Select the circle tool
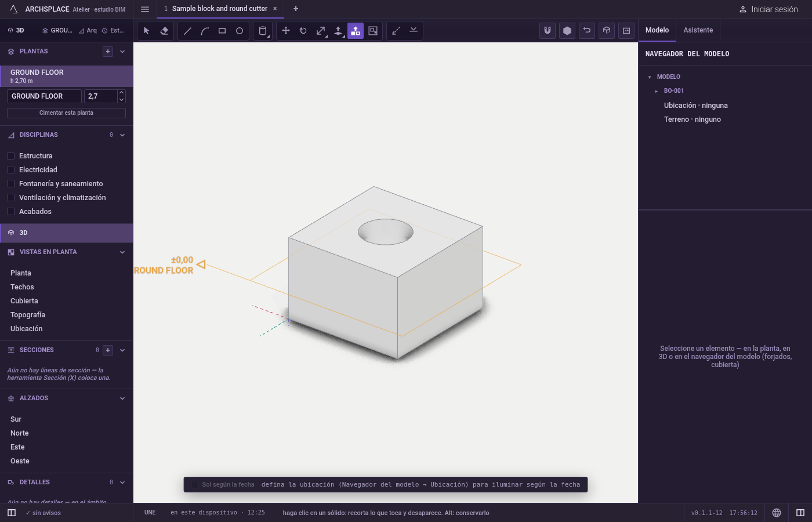The height and width of the screenshot is (522, 812). (240, 31)
